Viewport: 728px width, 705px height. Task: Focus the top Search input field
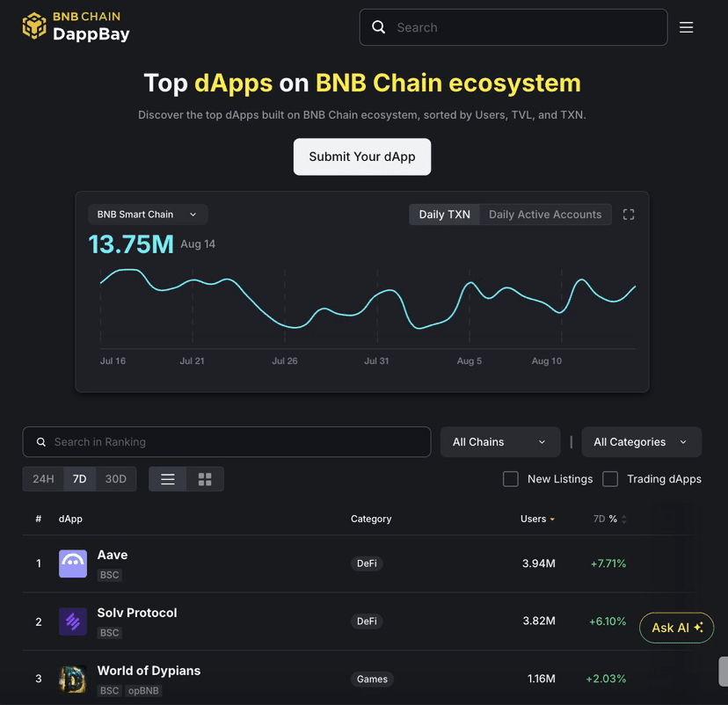click(513, 27)
